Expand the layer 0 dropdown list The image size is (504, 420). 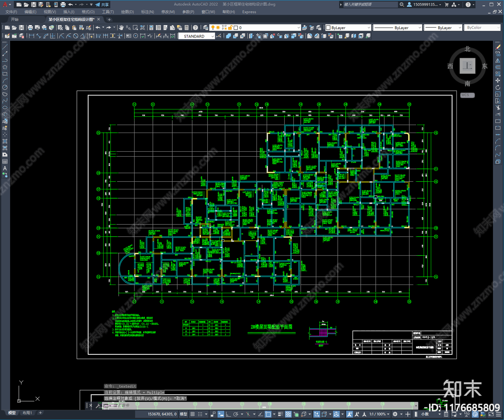[x=299, y=28]
